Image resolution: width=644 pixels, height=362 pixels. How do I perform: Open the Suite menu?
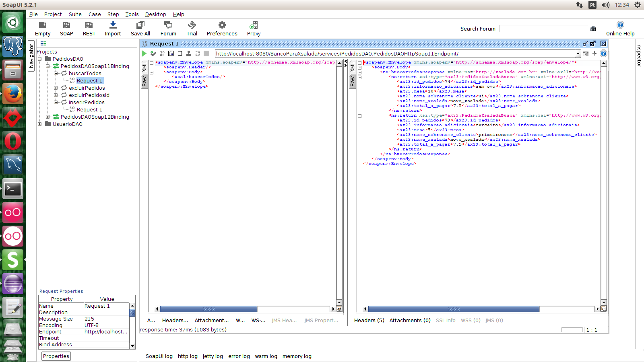75,14
